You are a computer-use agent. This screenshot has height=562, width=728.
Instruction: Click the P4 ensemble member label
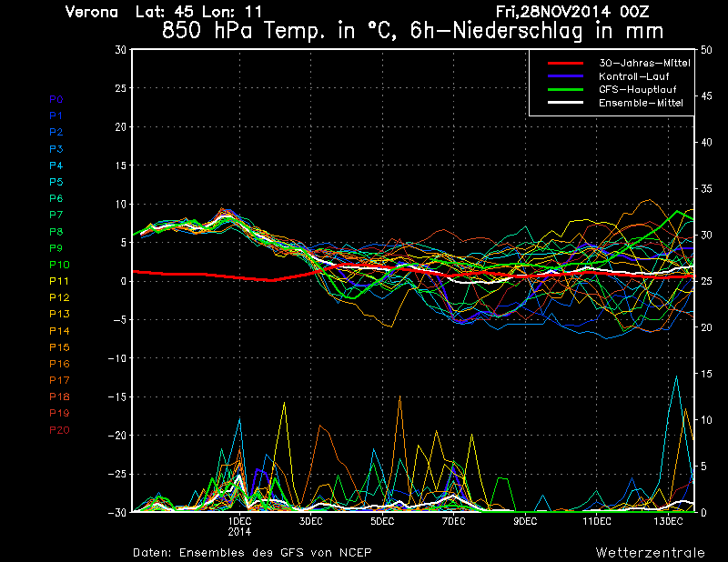(x=56, y=166)
